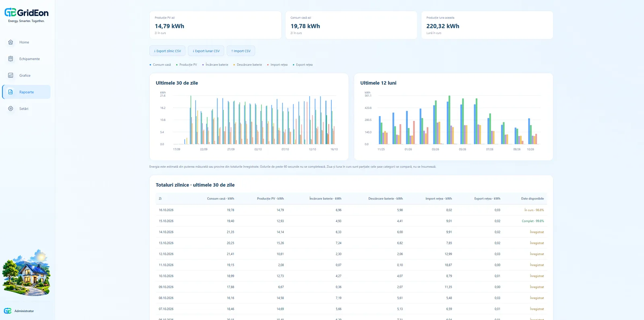The image size is (644, 320).
Task: Click the Producție PV · kWh column header
Action: [270, 199]
